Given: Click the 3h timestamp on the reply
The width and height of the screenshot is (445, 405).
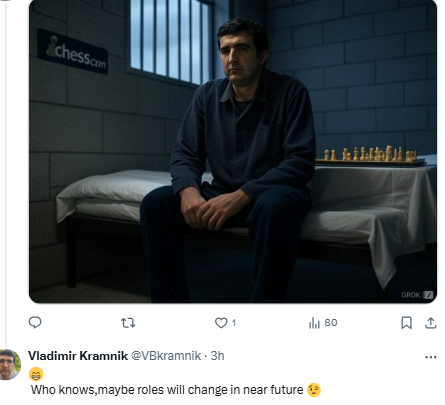Looking at the screenshot, I should [x=217, y=356].
